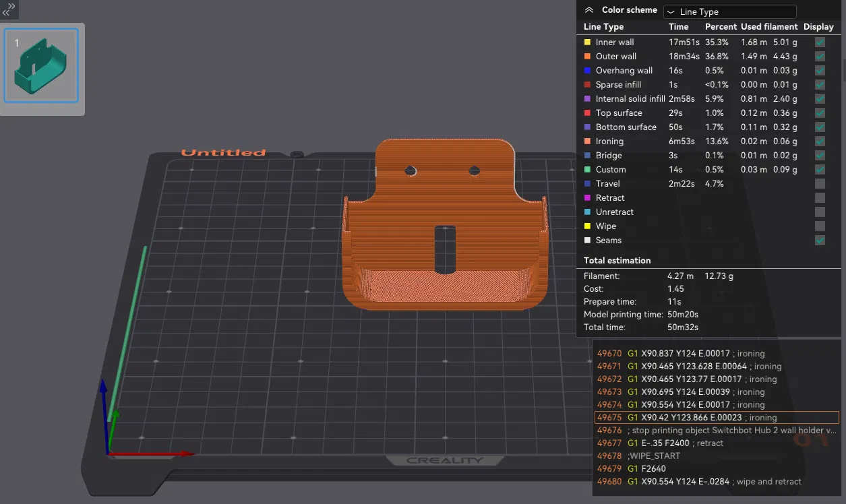Toggle Top surface display checkbox
The image size is (846, 504).
[820, 113]
